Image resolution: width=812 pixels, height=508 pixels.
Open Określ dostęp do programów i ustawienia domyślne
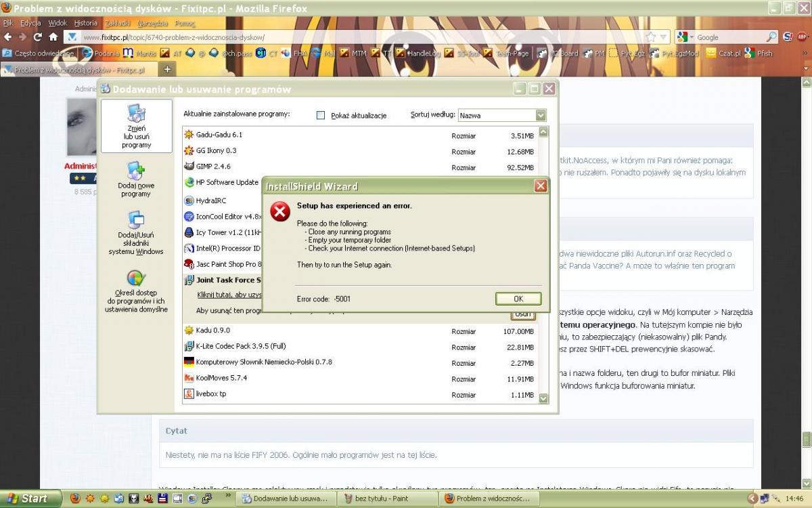pos(136,292)
